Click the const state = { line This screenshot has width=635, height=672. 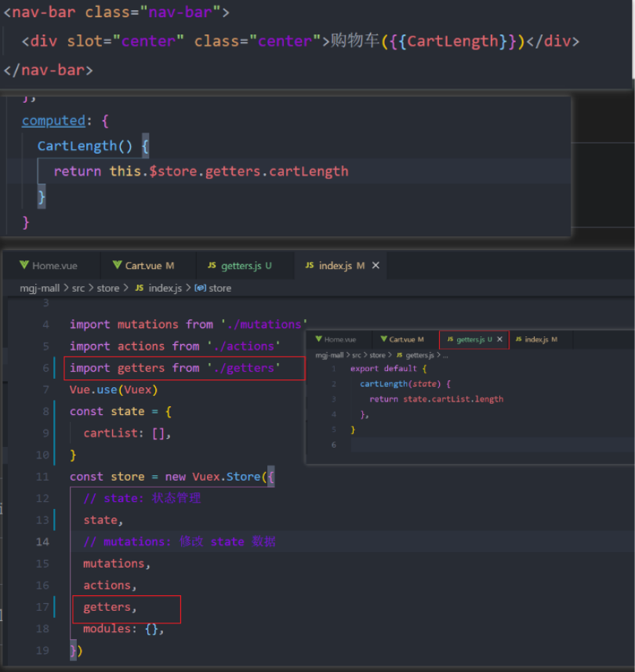click(x=121, y=412)
